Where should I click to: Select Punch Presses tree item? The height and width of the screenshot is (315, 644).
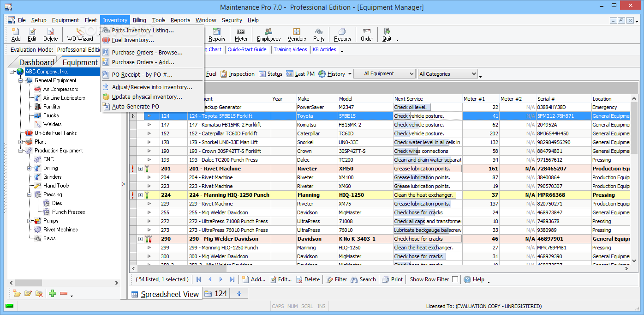[68, 212]
